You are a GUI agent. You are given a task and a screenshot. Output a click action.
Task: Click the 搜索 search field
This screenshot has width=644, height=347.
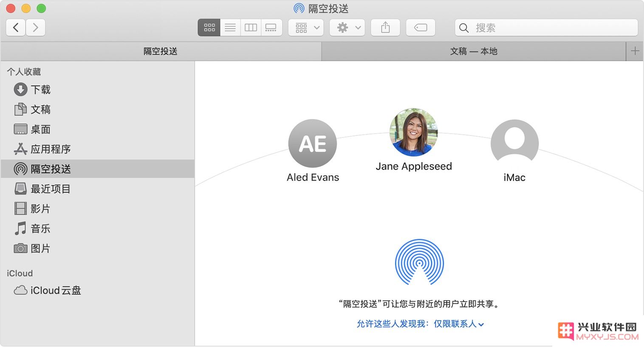pos(546,28)
